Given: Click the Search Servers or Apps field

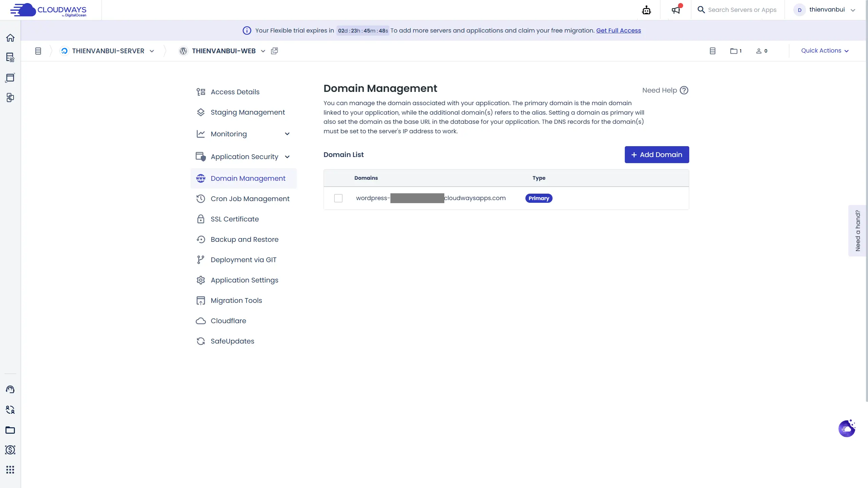Looking at the screenshot, I should (x=742, y=10).
